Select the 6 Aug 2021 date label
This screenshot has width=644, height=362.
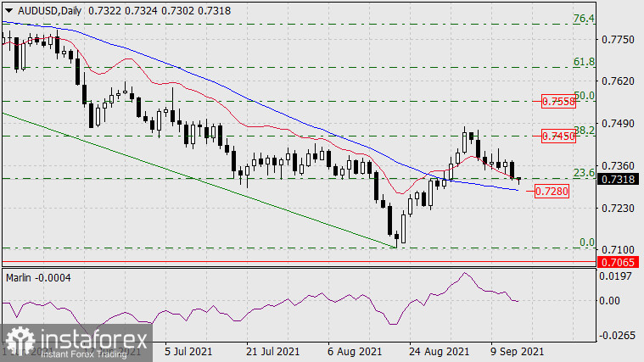point(355,352)
